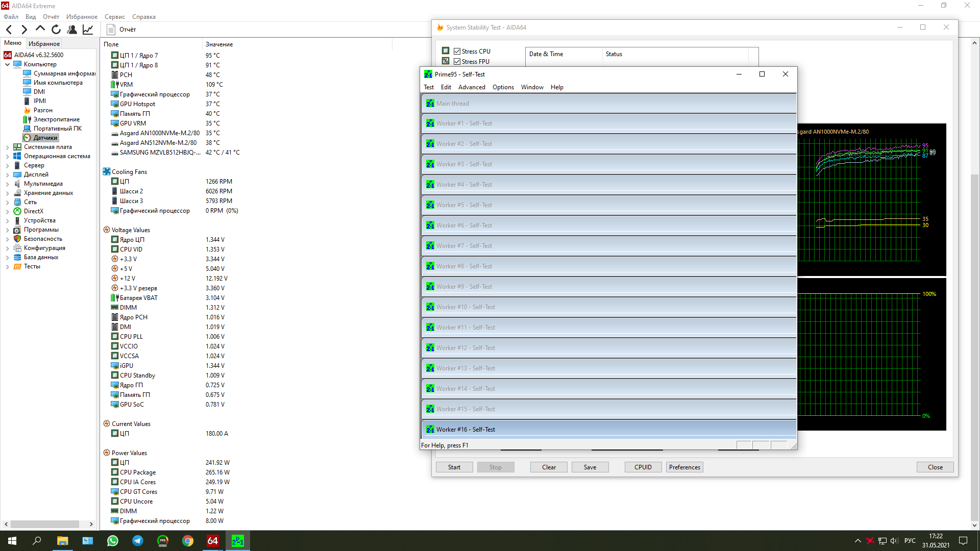Click the CPUID button

click(x=643, y=467)
